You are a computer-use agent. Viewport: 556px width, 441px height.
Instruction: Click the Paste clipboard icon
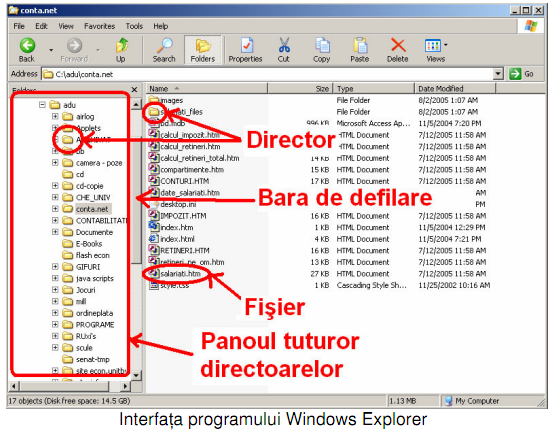pos(360,45)
